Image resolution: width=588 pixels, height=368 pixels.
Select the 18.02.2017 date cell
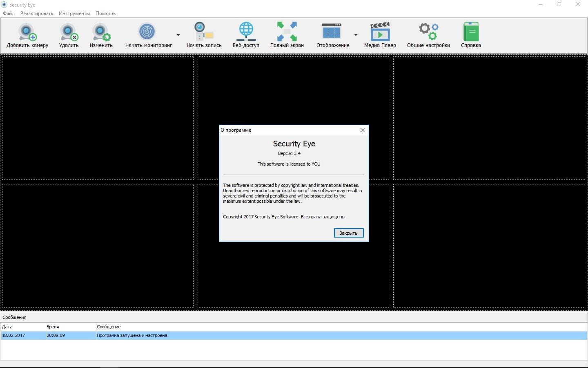coord(23,335)
